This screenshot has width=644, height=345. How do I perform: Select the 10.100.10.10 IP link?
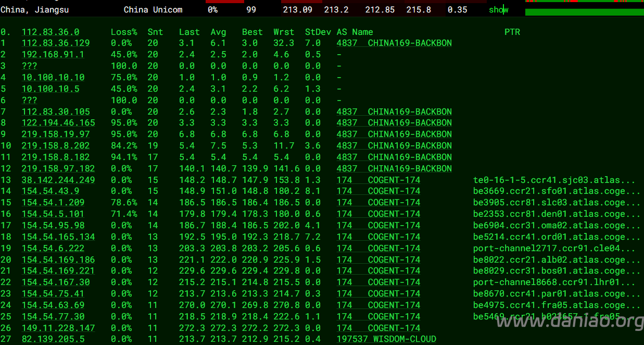click(x=53, y=78)
